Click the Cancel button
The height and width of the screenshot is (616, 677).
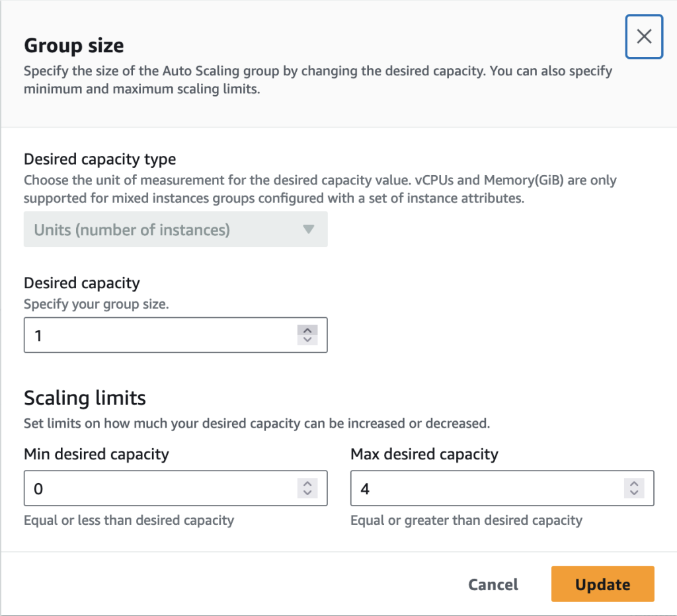click(493, 584)
